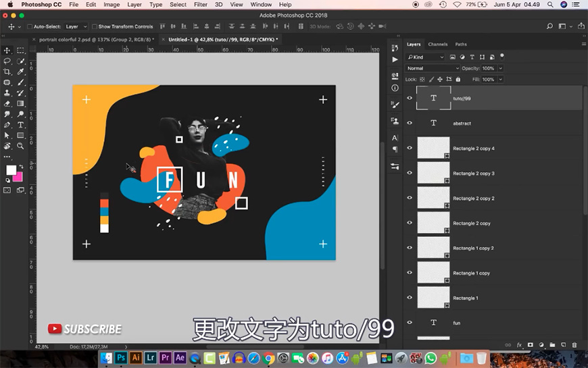
Task: Click the Opacity 100% field
Action: (489, 68)
